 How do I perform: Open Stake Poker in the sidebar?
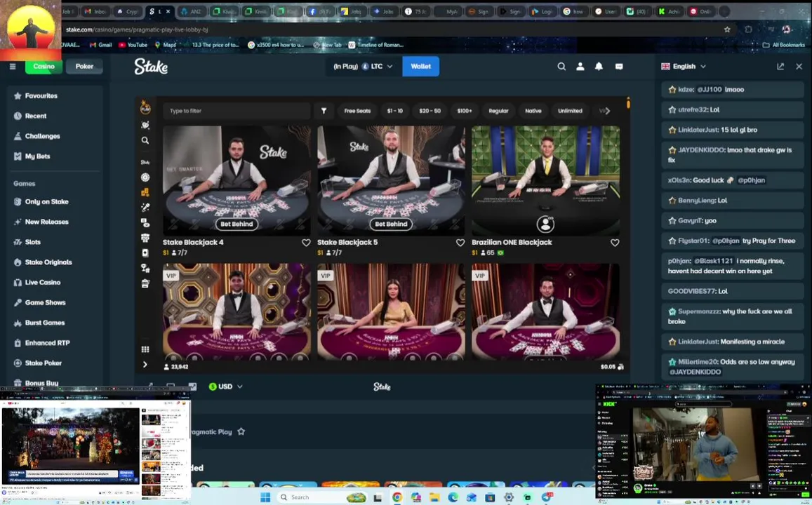pyautogui.click(x=53, y=363)
